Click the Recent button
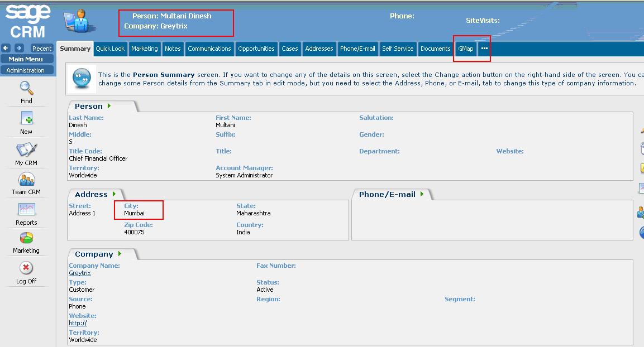The image size is (644, 347). tap(42, 49)
